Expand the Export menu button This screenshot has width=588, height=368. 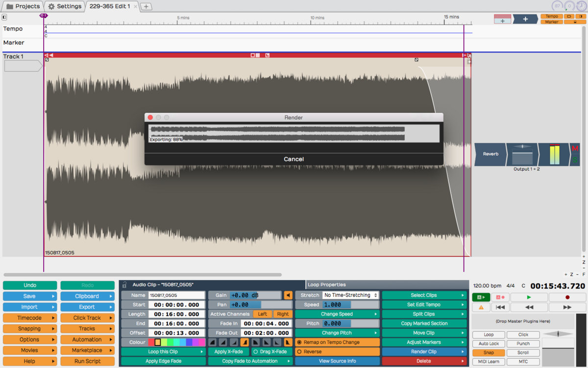tap(87, 307)
